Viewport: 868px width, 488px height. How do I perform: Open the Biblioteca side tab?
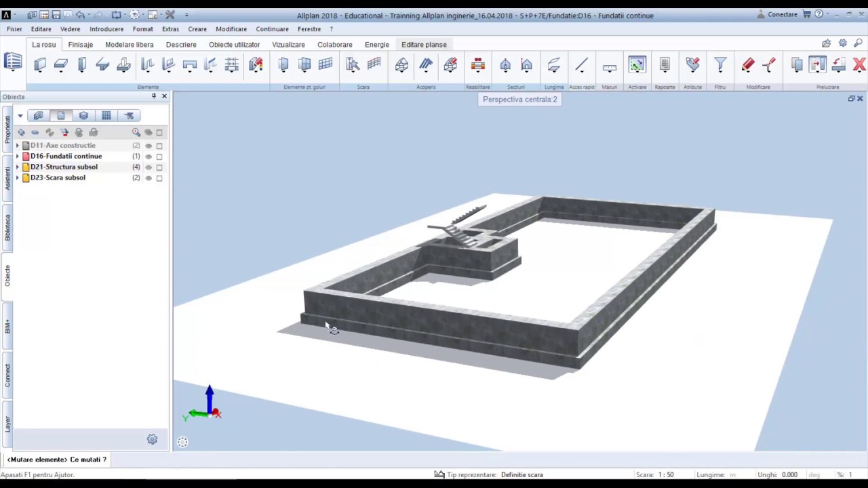[7, 228]
